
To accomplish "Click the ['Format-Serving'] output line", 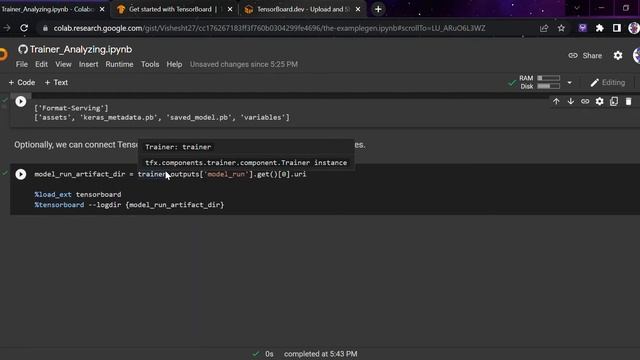I will pos(71,108).
